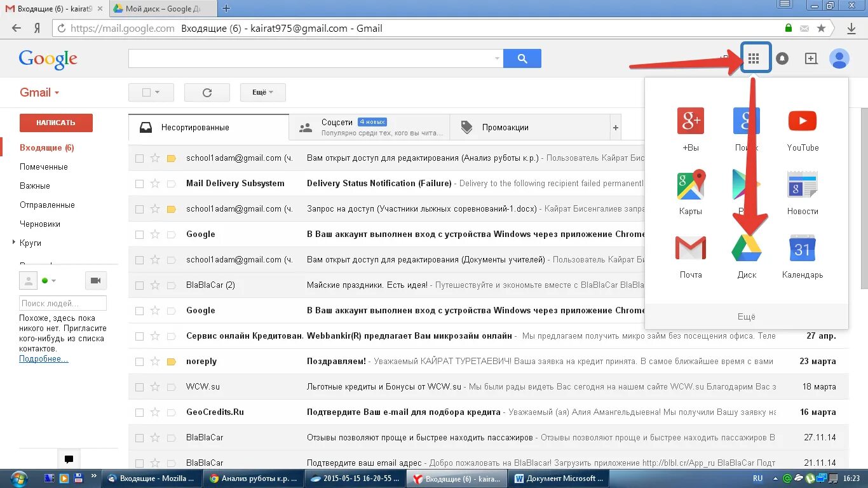Select the Mail Delivery Subsystem email checkbox
The height and width of the screenshot is (488, 868).
pos(139,184)
